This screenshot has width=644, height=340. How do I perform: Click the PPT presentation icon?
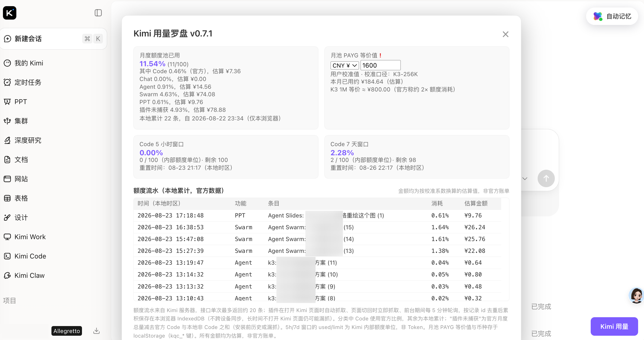point(7,102)
